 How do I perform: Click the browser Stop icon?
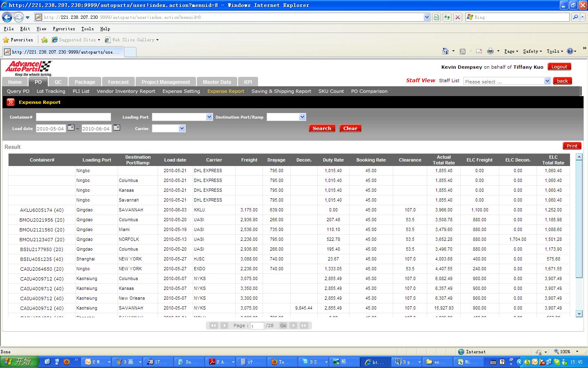click(458, 17)
